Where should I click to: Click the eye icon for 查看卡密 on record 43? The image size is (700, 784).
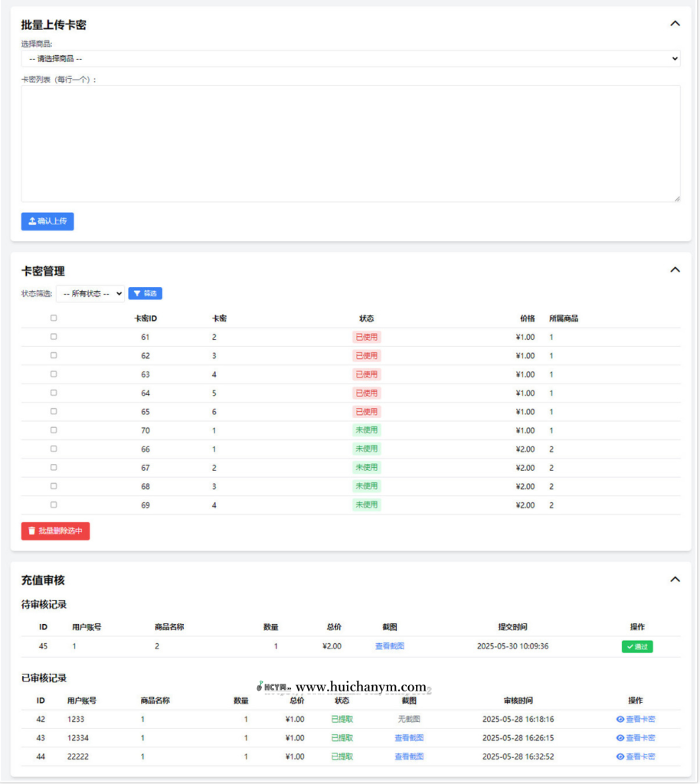(x=622, y=737)
